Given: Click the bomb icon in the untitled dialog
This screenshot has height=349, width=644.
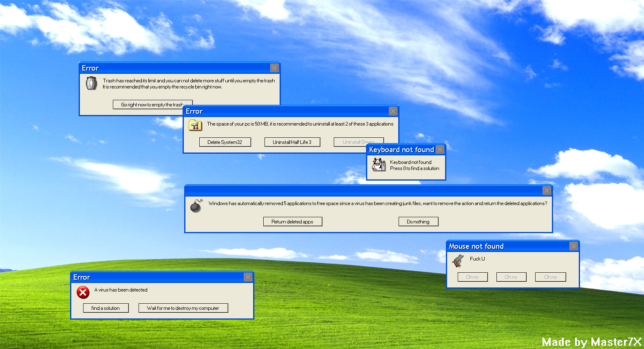Looking at the screenshot, I should coord(196,205).
